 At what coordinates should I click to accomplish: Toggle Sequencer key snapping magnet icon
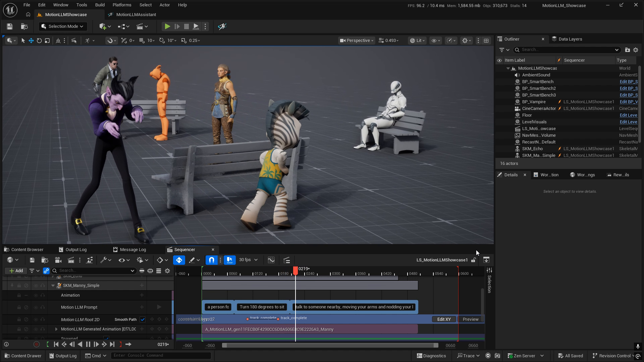click(x=212, y=260)
